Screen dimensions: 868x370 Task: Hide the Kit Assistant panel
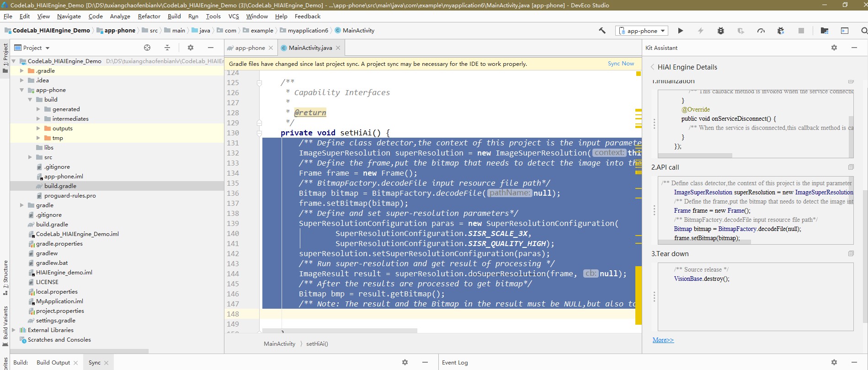[x=854, y=48]
